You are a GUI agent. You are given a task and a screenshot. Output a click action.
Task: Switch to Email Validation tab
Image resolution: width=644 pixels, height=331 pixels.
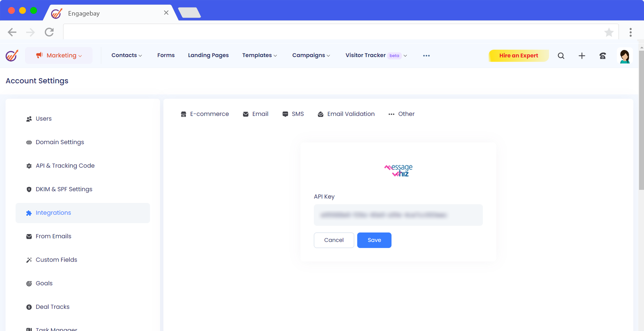[x=346, y=114]
